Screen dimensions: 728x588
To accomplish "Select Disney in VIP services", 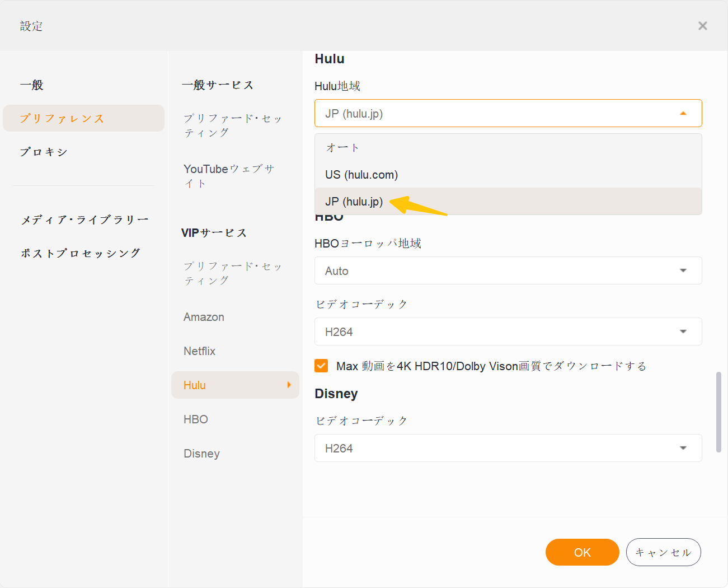I will (x=201, y=454).
